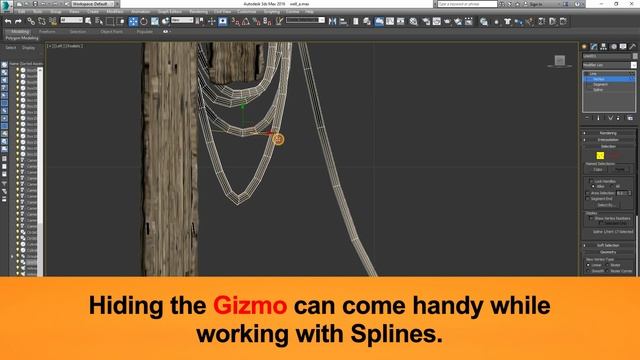640x360 pixels.
Task: Activate the Select and Rotate tool
Action: tap(144, 21)
